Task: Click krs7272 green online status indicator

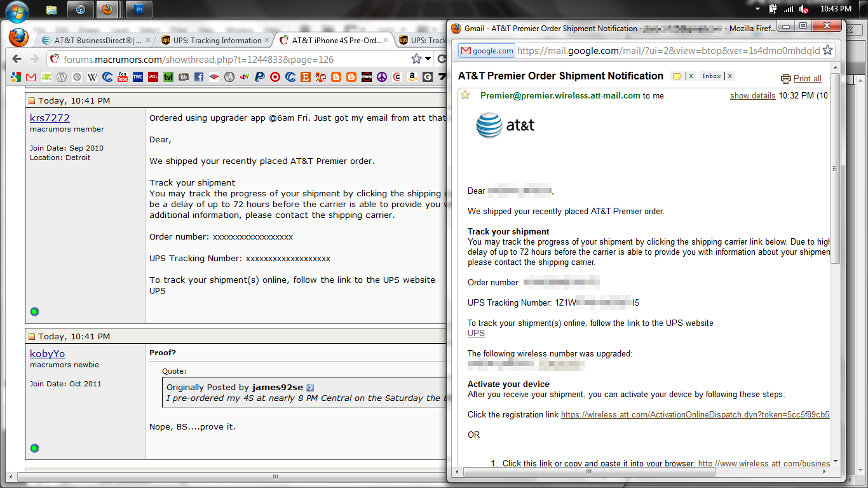Action: [34, 311]
